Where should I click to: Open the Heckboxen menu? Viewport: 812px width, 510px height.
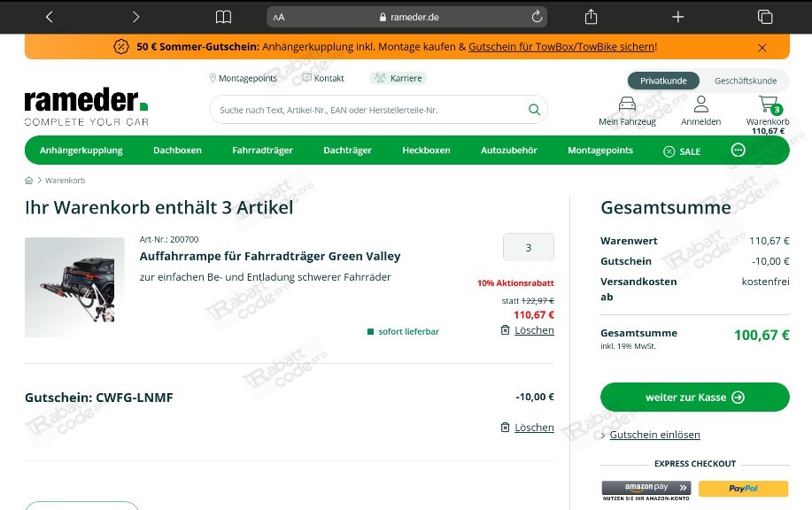coord(426,151)
